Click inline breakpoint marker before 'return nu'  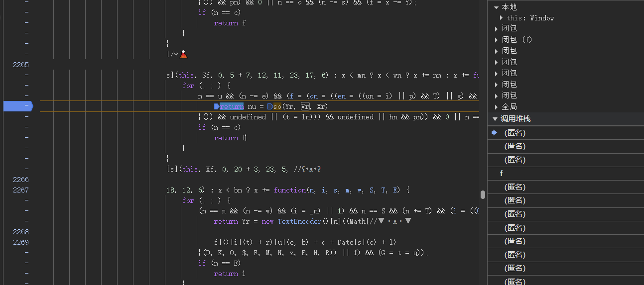[216, 106]
